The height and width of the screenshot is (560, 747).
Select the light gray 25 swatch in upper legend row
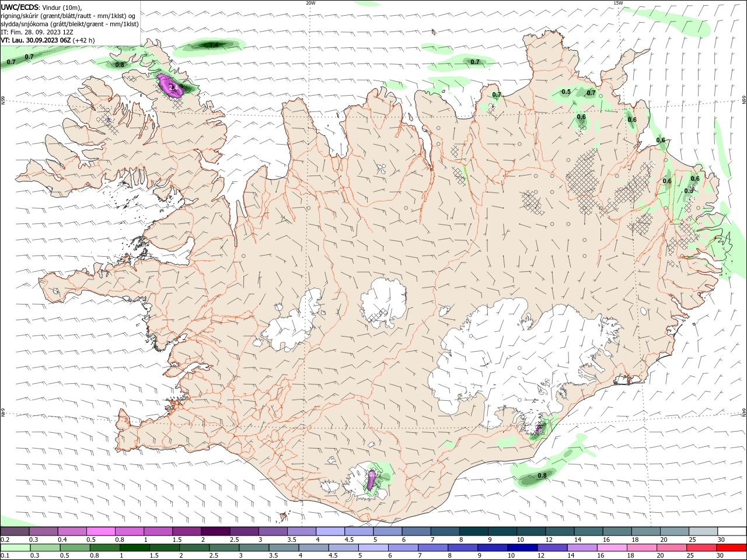click(x=702, y=531)
